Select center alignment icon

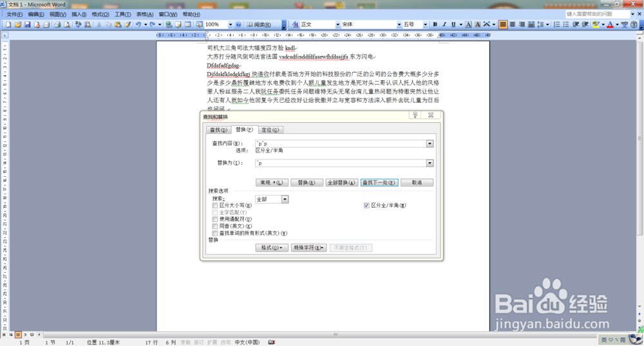(512, 24)
